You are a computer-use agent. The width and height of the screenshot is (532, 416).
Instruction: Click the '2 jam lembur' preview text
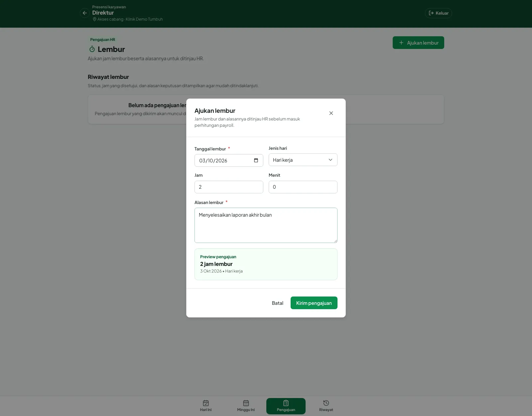pos(216,264)
